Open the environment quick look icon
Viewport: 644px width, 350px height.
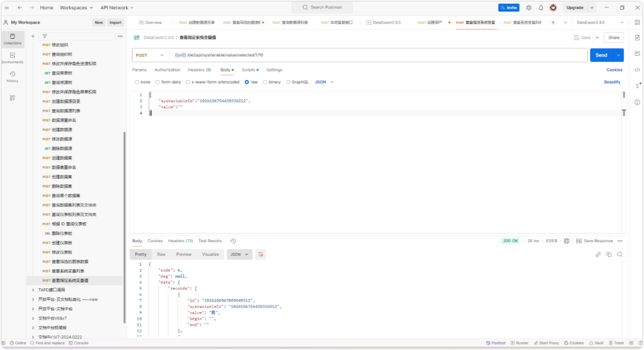click(637, 23)
